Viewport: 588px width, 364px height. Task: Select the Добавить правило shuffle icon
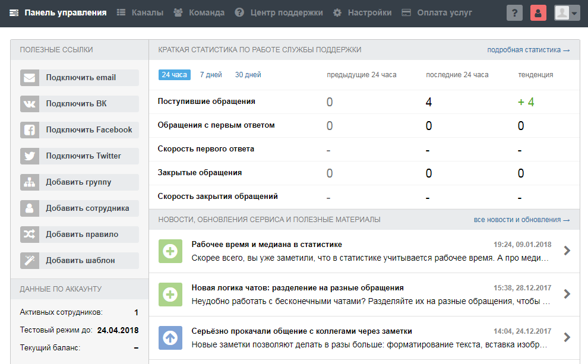click(x=29, y=234)
